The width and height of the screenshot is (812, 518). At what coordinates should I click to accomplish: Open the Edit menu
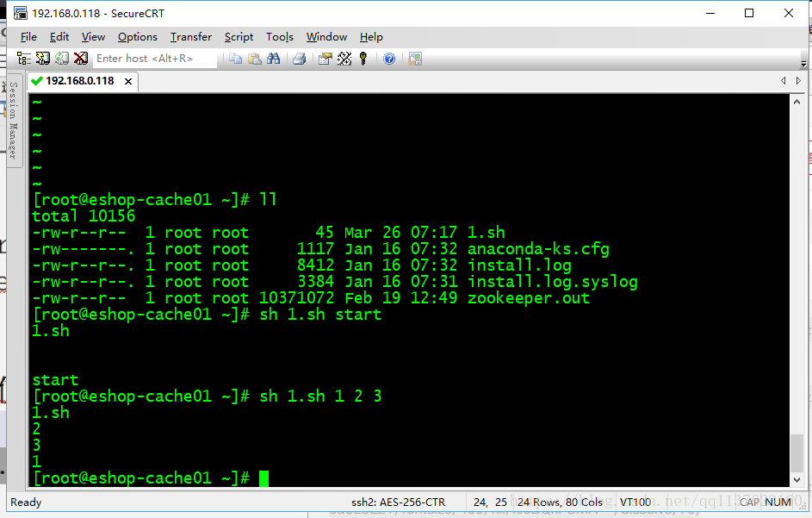click(x=59, y=37)
